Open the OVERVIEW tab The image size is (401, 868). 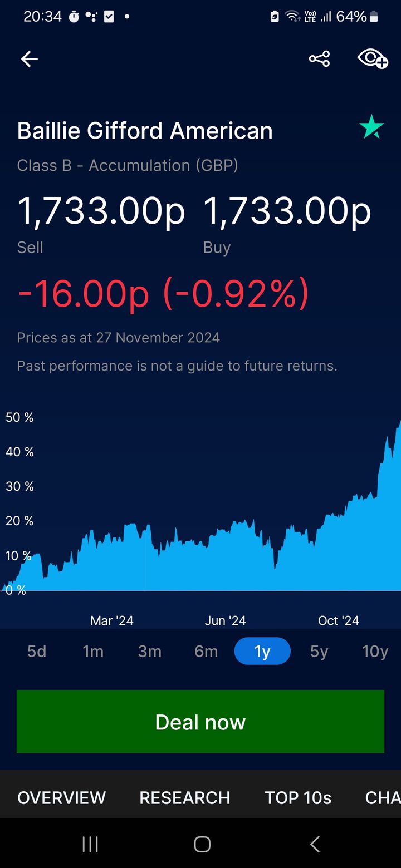point(61,797)
